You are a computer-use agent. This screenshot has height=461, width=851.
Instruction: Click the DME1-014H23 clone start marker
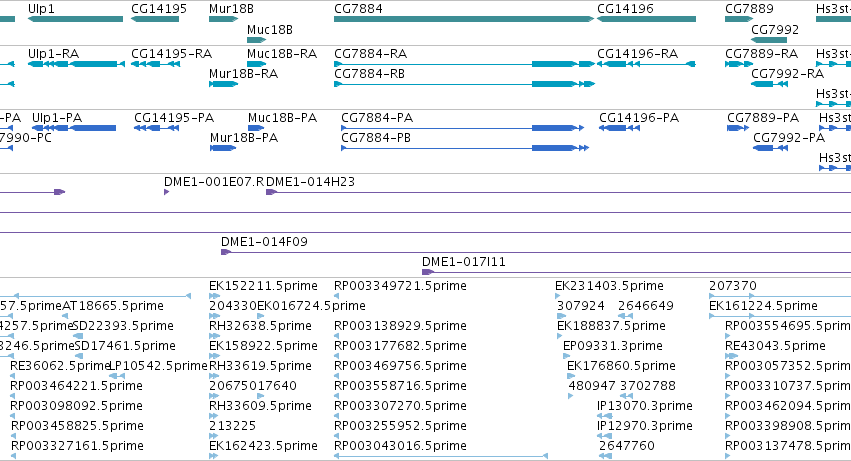271,192
